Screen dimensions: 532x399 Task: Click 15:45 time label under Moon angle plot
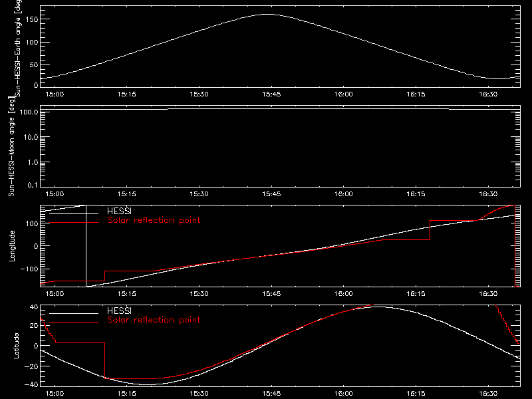pyautogui.click(x=271, y=194)
